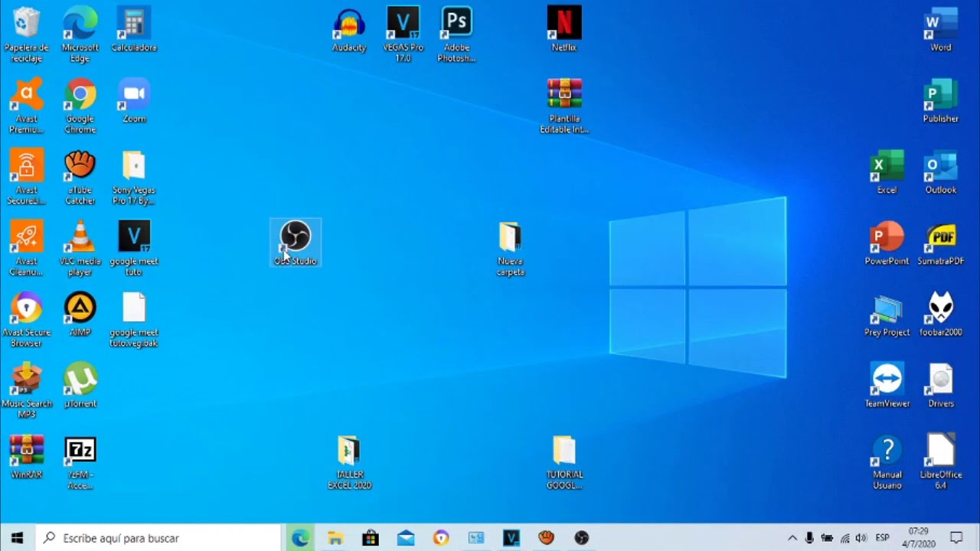Select the Avast Premium icon

[x=26, y=106]
